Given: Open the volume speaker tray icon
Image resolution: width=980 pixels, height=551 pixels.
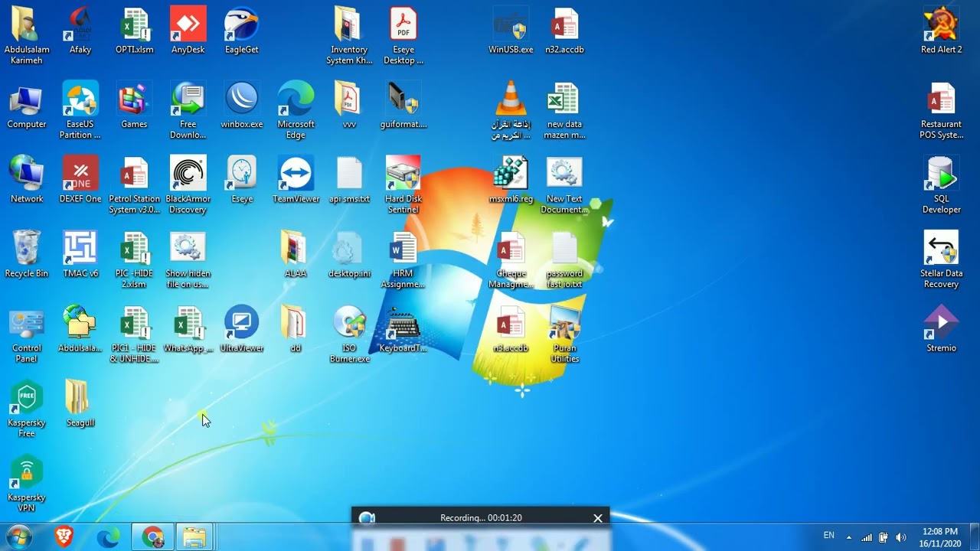Looking at the screenshot, I should coord(900,537).
